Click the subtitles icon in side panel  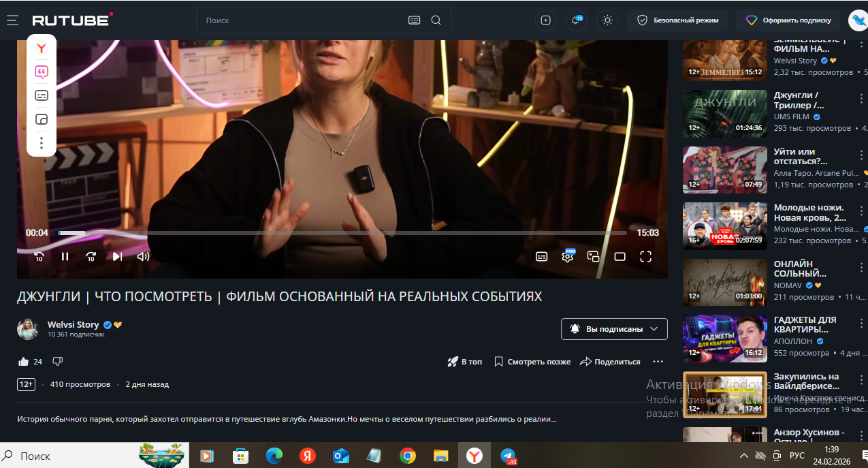42,95
